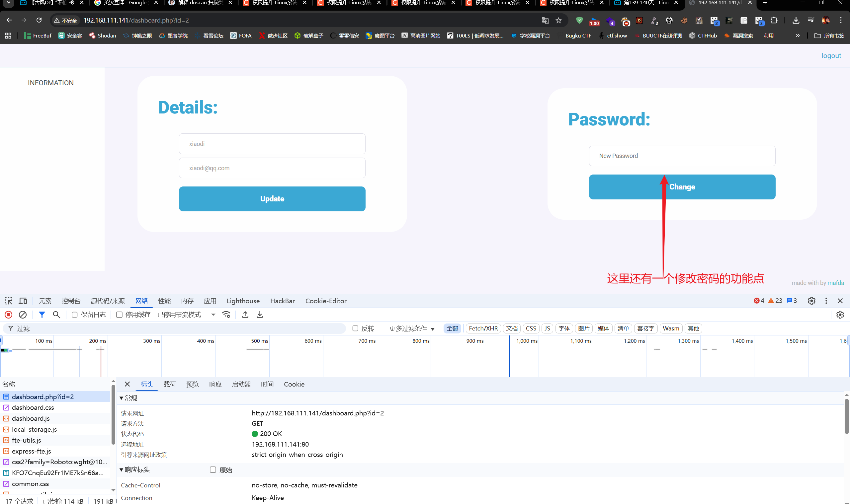Click the inspect element picker icon
The width and height of the screenshot is (850, 504).
(x=9, y=301)
